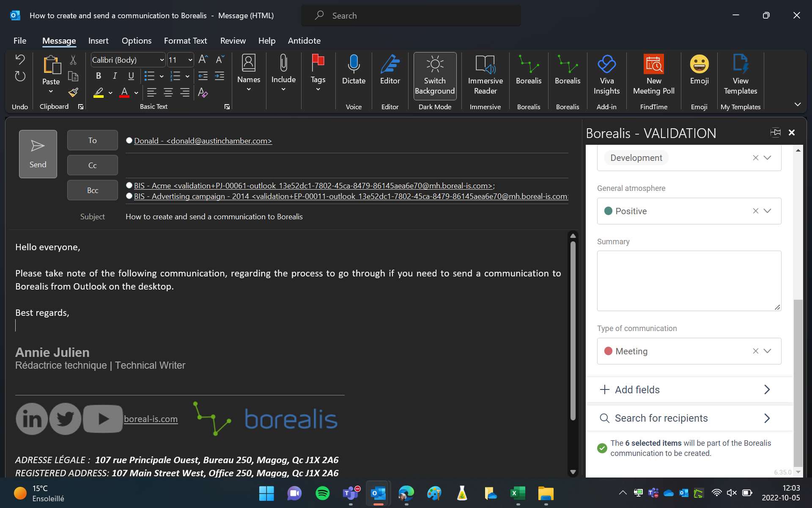Toggle bold formatting

pyautogui.click(x=98, y=76)
